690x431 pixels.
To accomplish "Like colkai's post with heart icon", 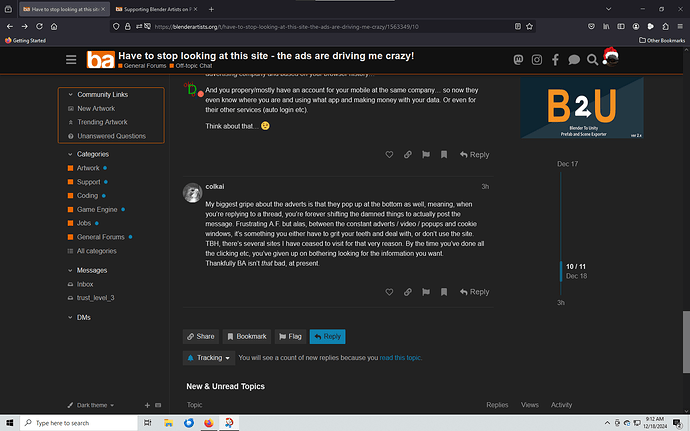I will pos(389,292).
